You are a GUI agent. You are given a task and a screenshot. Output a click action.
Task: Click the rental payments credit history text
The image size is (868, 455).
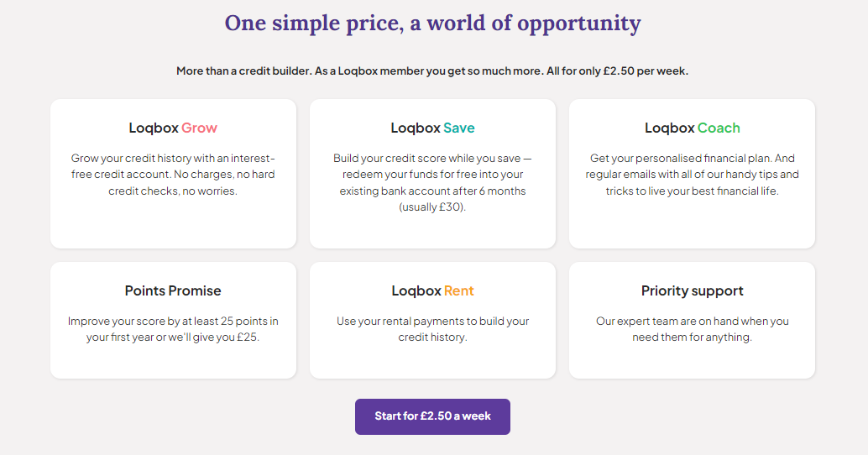coord(432,329)
